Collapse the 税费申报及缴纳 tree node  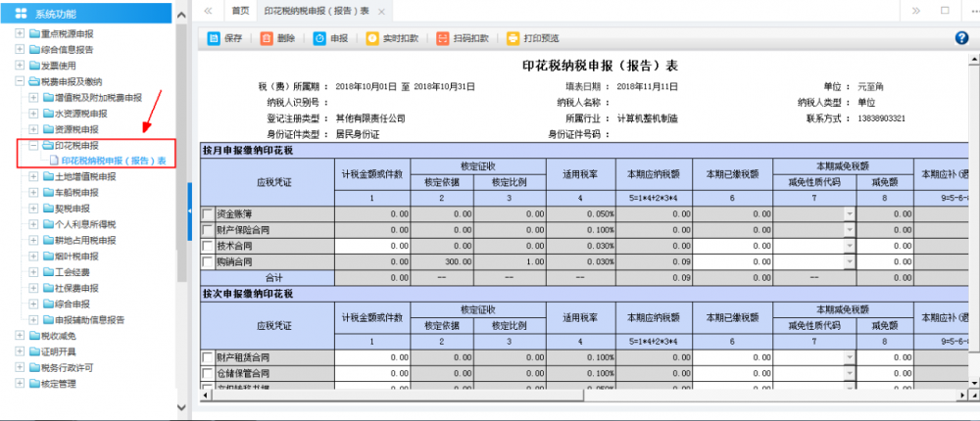coord(20,81)
